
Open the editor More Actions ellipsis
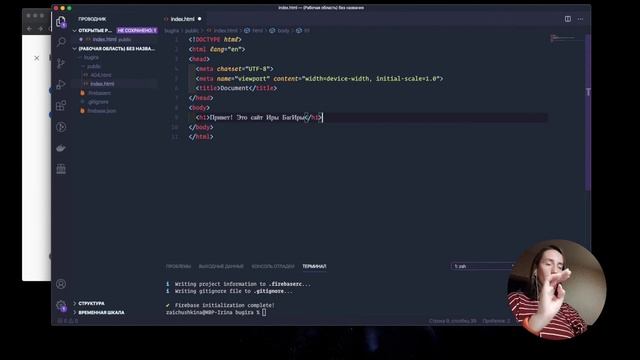580,19
